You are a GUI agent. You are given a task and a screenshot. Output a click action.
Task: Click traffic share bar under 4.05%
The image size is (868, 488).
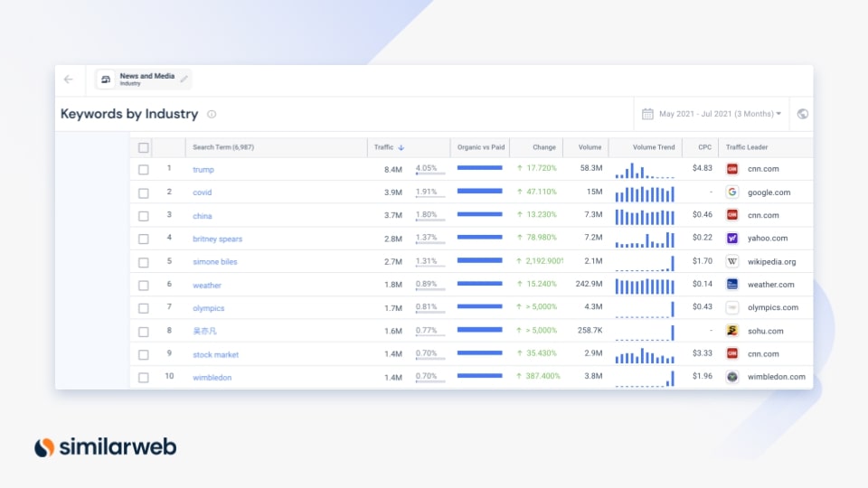(x=430, y=174)
